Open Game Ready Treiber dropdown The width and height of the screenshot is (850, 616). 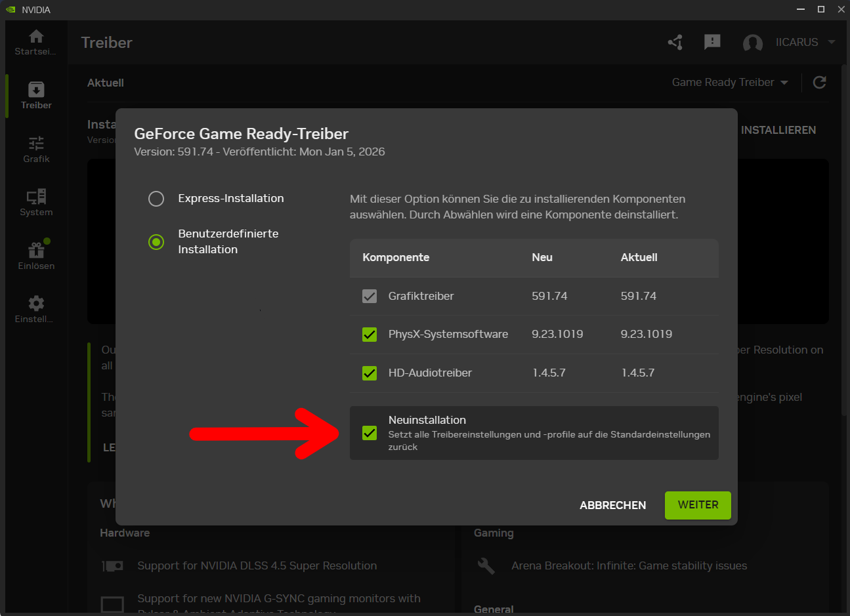(730, 83)
